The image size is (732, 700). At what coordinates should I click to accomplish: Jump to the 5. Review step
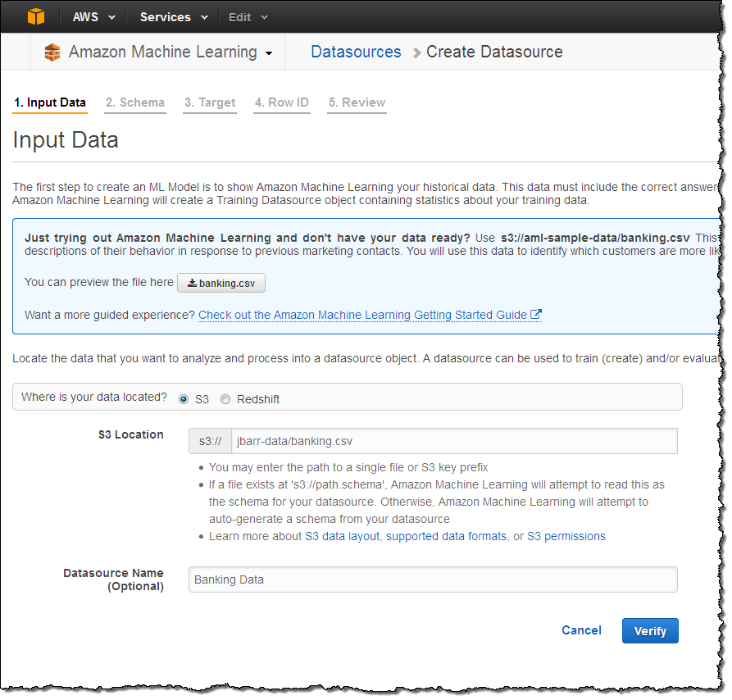point(357,102)
